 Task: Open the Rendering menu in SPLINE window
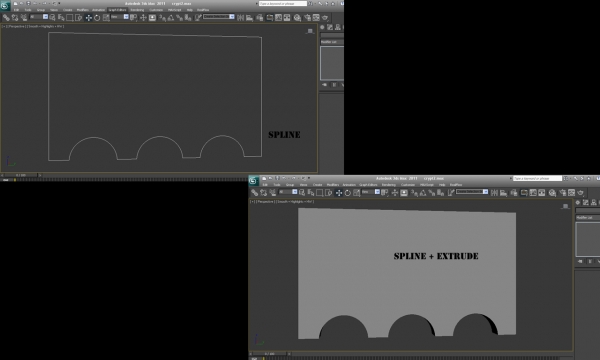(137, 10)
